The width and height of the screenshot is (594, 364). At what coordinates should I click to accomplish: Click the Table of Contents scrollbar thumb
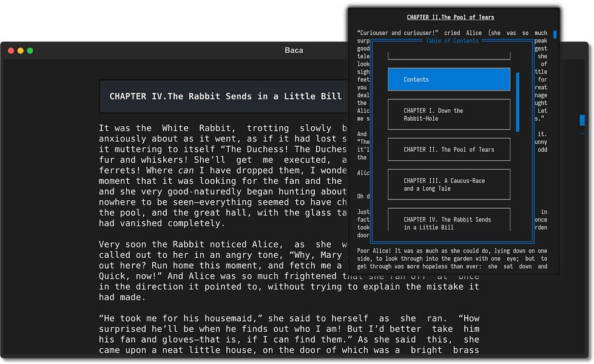tap(518, 103)
